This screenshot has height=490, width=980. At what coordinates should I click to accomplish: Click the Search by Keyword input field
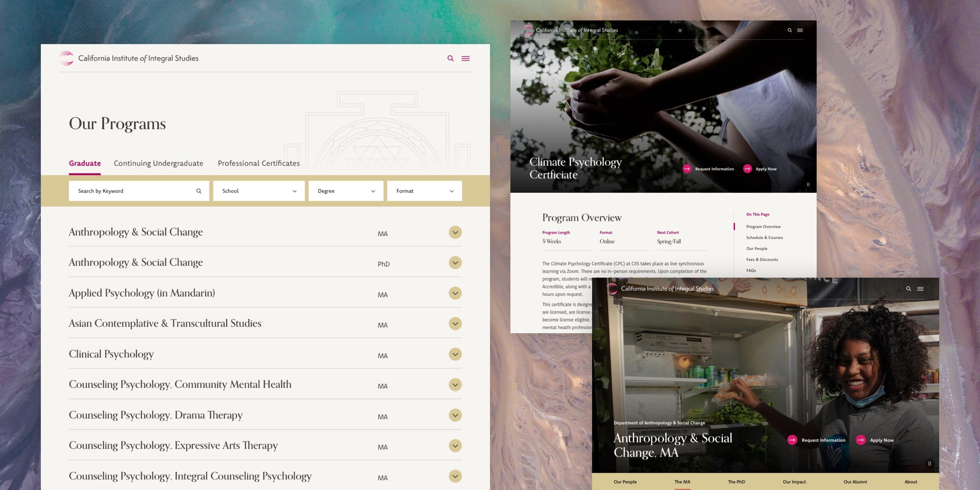coord(131,191)
